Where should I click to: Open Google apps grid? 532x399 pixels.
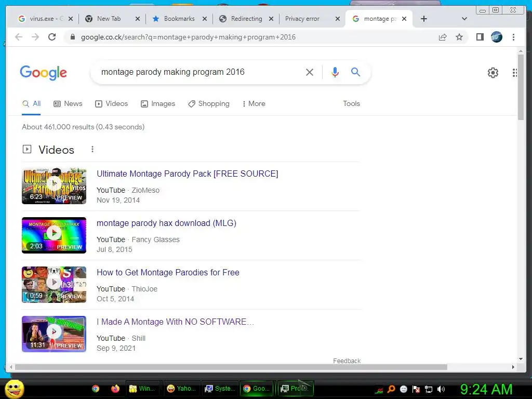515,73
